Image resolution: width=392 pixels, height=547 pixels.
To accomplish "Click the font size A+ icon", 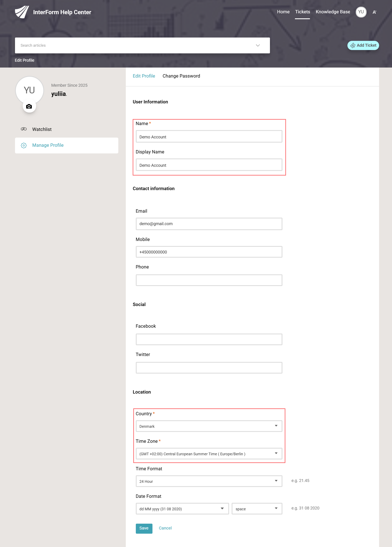I will click(x=374, y=12).
